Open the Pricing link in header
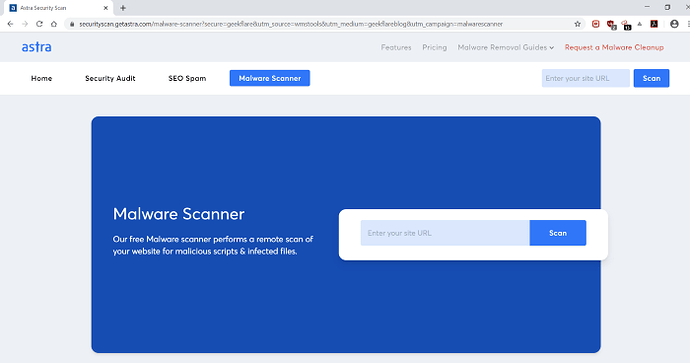The width and height of the screenshot is (690, 363). coord(434,47)
